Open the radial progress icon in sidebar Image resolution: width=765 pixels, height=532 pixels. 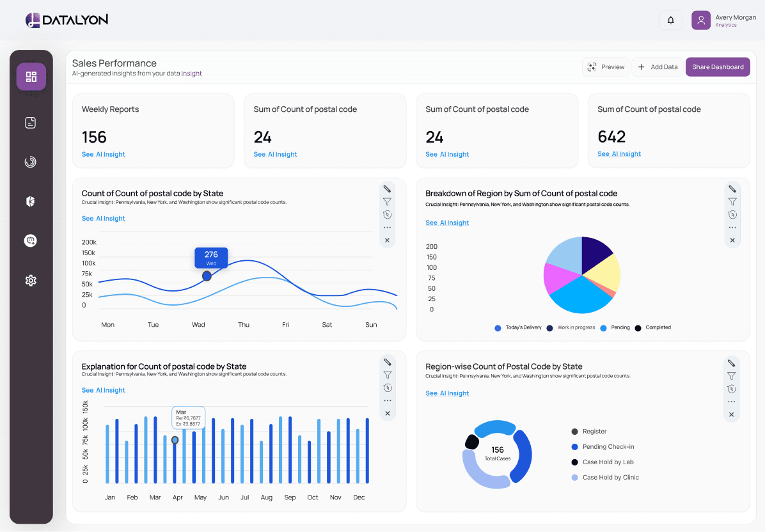click(x=31, y=162)
